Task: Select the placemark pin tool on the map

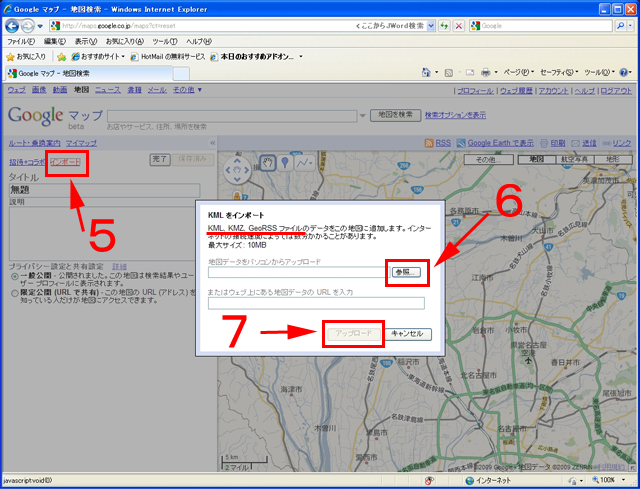Action: click(285, 163)
